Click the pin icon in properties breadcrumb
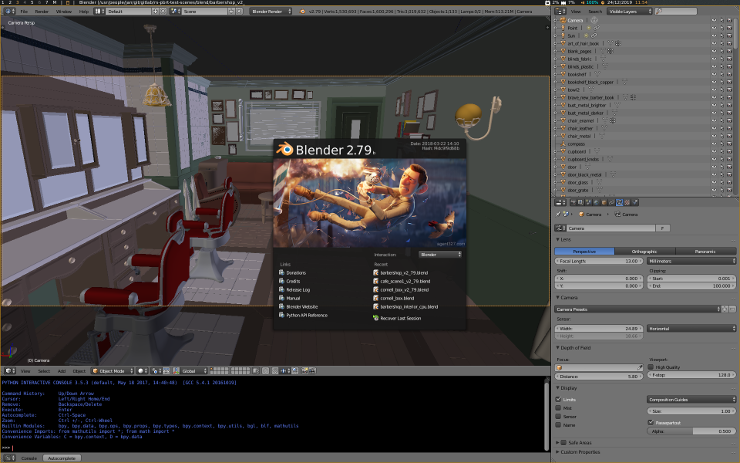 pos(558,214)
